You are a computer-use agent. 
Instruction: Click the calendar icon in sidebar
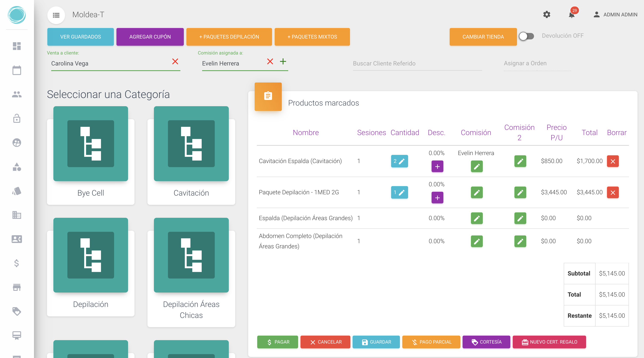click(x=17, y=71)
